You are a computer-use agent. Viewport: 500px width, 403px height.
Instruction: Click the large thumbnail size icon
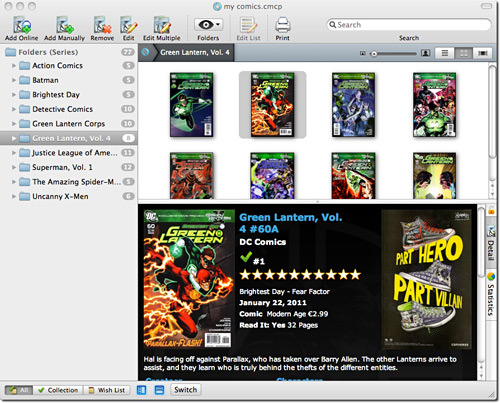[425, 53]
